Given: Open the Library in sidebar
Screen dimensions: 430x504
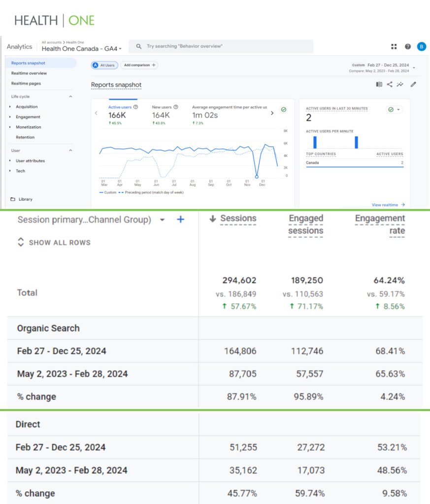Looking at the screenshot, I should [x=26, y=199].
